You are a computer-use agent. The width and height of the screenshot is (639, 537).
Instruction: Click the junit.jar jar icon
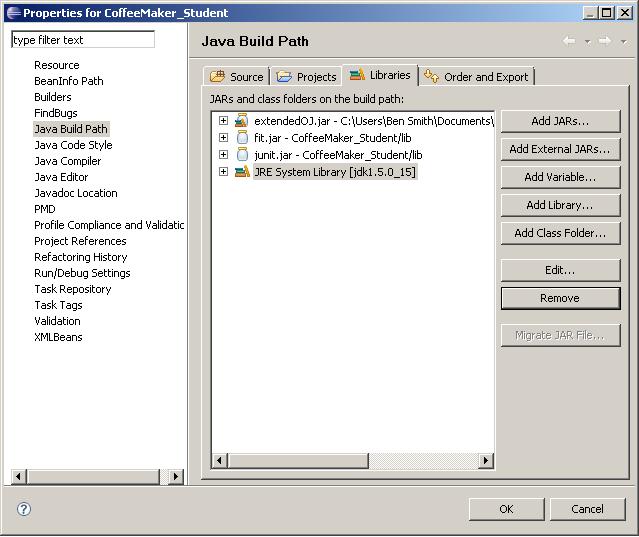[241, 155]
